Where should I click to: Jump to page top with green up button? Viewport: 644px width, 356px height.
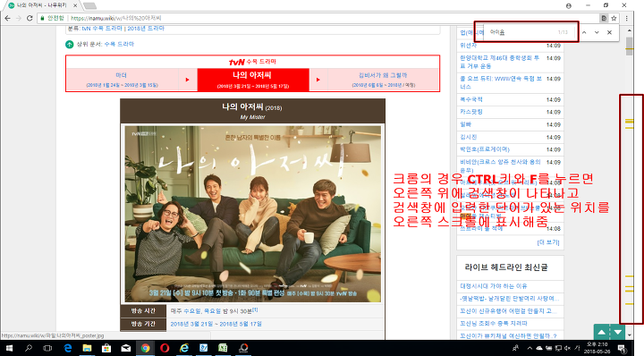click(x=601, y=332)
